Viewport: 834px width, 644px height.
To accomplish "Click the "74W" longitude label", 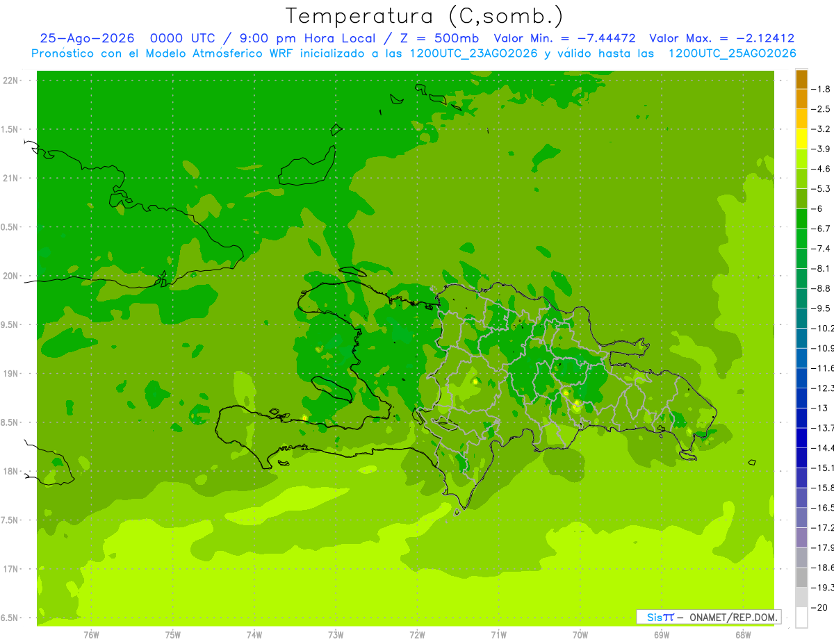I will pos(254,635).
